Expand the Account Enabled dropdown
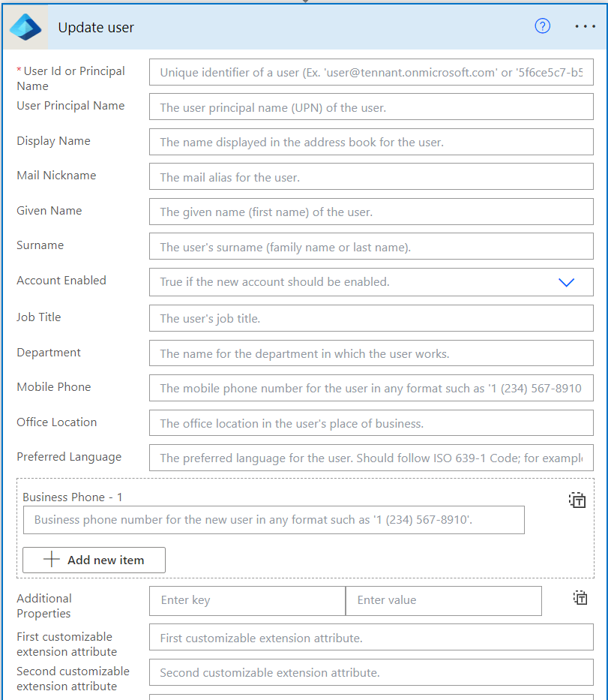608x700 pixels. click(566, 282)
